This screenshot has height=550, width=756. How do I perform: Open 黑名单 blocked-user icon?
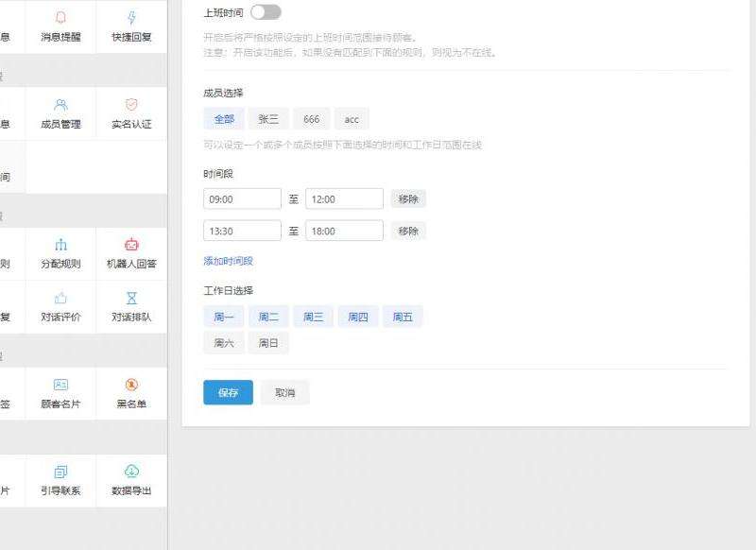(x=131, y=385)
